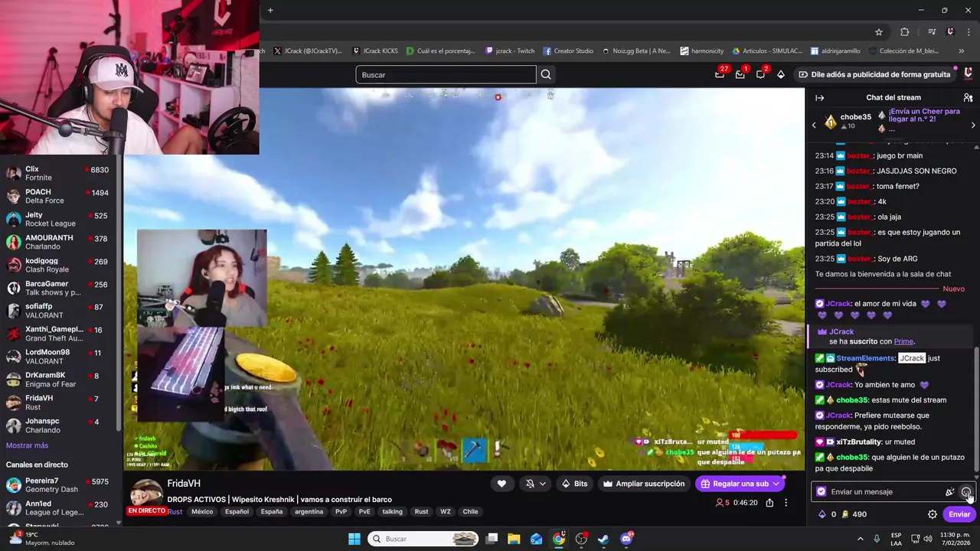Click Regalar una sub button
The width and height of the screenshot is (980, 551).
(x=740, y=484)
